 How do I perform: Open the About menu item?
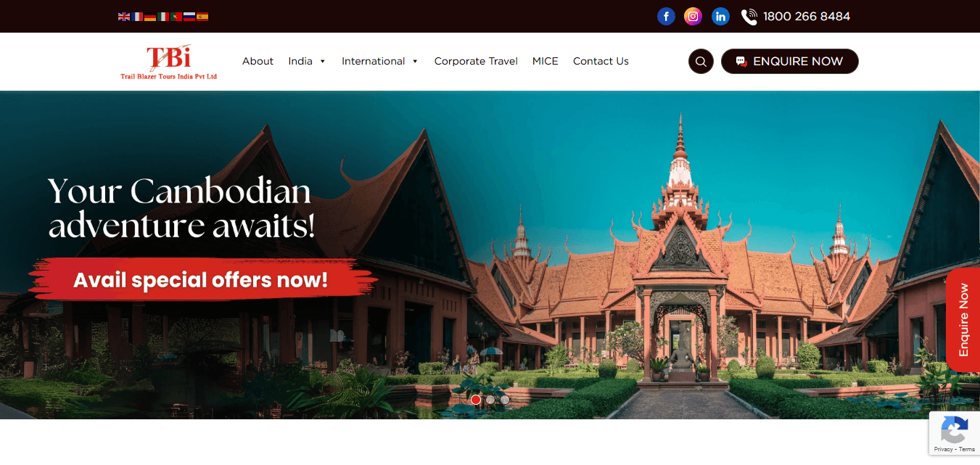click(258, 61)
